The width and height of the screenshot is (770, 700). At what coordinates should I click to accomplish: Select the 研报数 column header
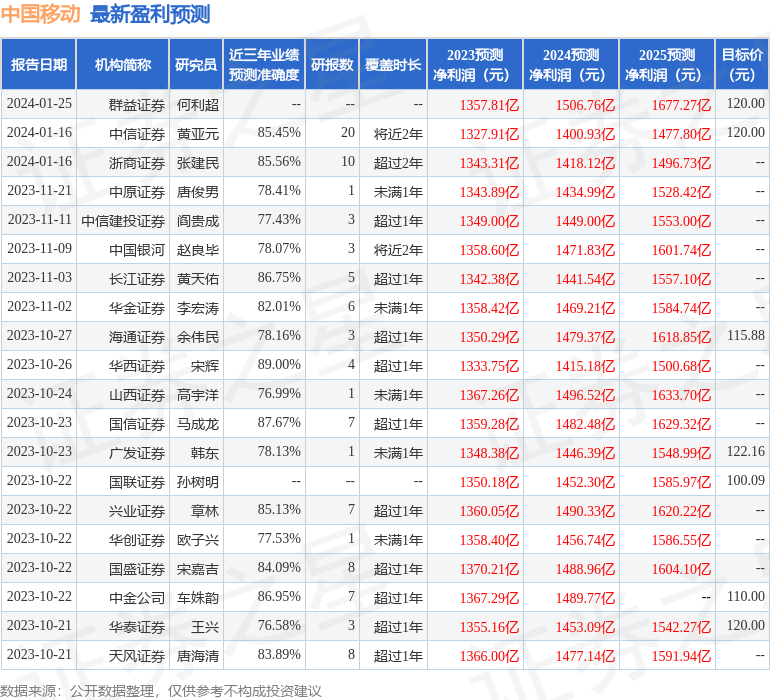click(332, 64)
